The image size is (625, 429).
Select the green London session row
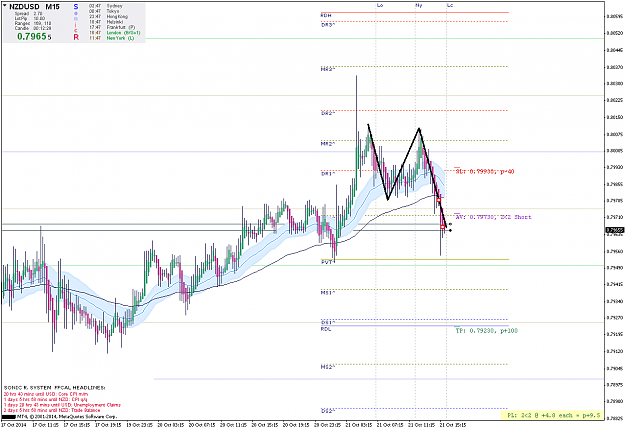114,33
